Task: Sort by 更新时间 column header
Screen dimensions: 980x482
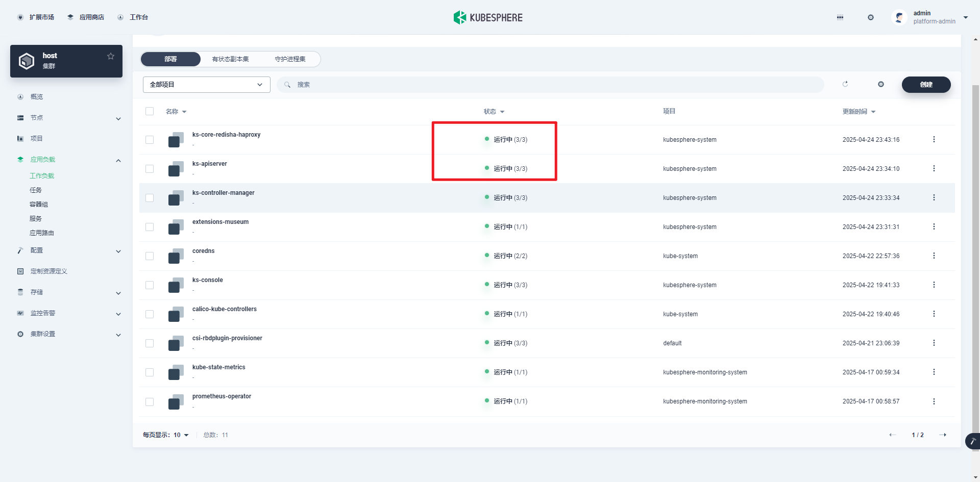Action: click(859, 112)
